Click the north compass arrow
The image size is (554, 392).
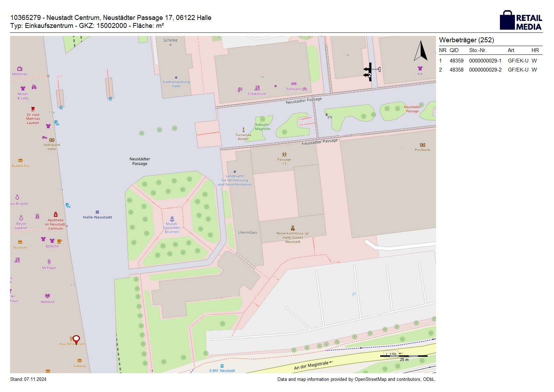click(421, 51)
